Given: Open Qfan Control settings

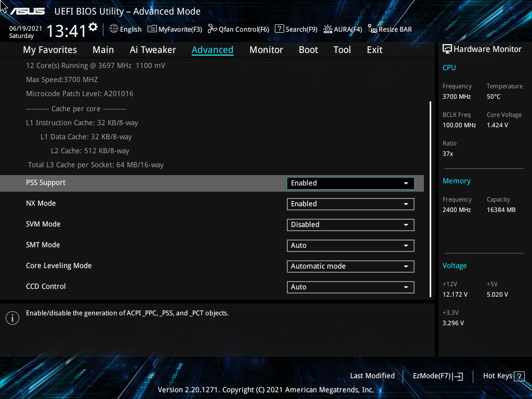Looking at the screenshot, I should pyautogui.click(x=238, y=29).
